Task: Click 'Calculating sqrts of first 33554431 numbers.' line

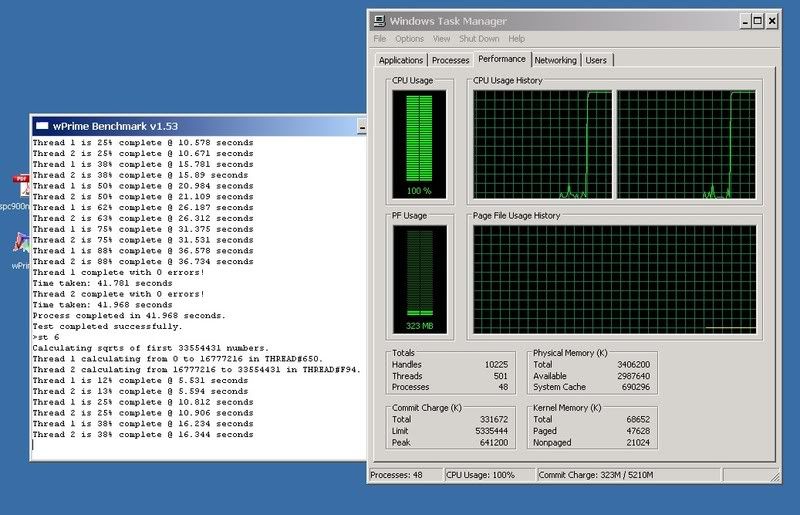Action: click(x=151, y=348)
